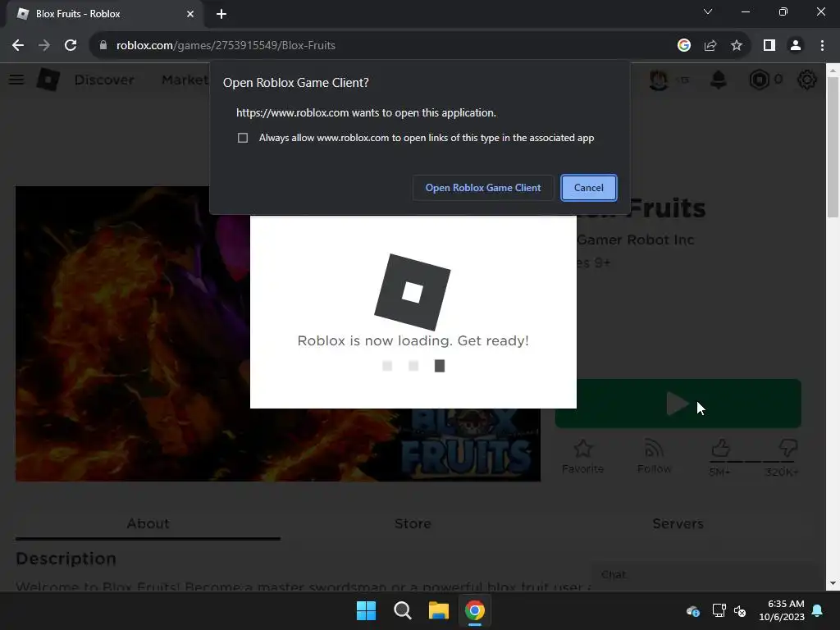The image size is (840, 630).
Task: Open the Robux balance icon
Action: click(x=759, y=80)
